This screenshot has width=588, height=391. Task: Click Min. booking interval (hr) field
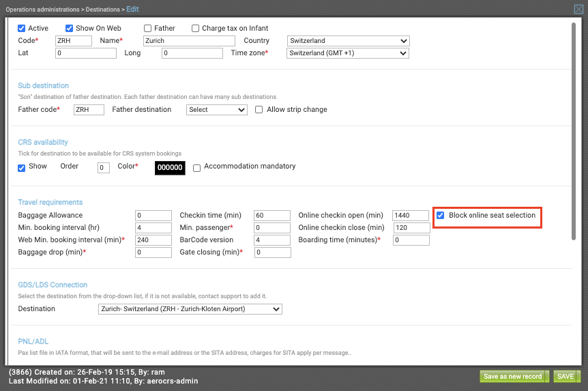point(153,228)
